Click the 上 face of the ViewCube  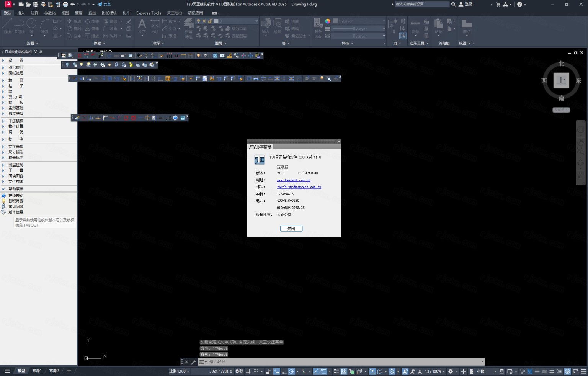(561, 81)
